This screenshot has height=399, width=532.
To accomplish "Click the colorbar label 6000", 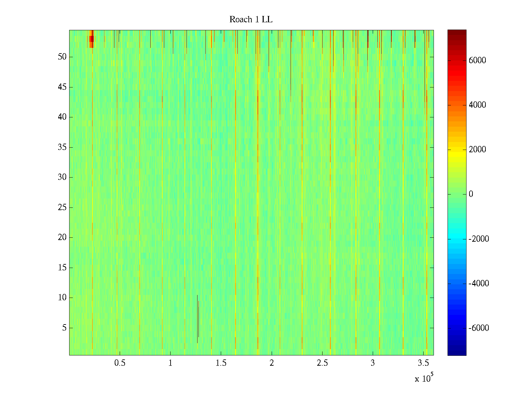I will (477, 61).
